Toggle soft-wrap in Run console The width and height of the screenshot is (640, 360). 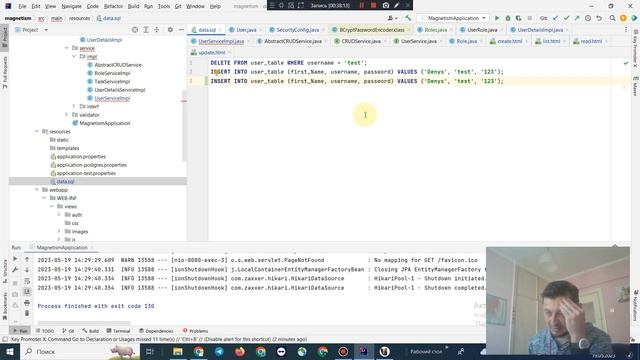click(x=27, y=281)
